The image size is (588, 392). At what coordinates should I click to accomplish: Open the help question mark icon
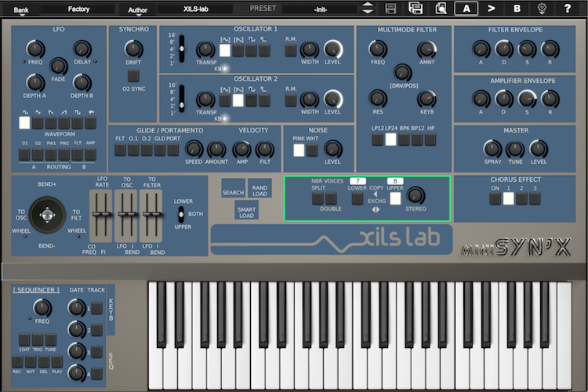(x=567, y=9)
